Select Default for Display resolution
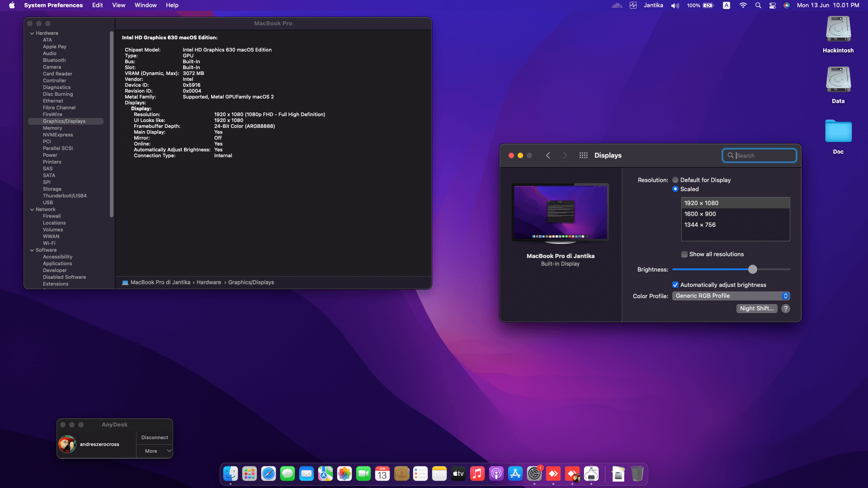Viewport: 868px width, 488px height. [675, 180]
